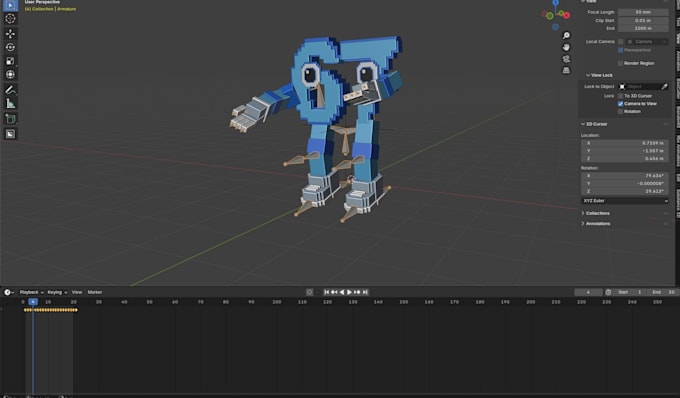Select the Add Cube tool

tap(10, 119)
